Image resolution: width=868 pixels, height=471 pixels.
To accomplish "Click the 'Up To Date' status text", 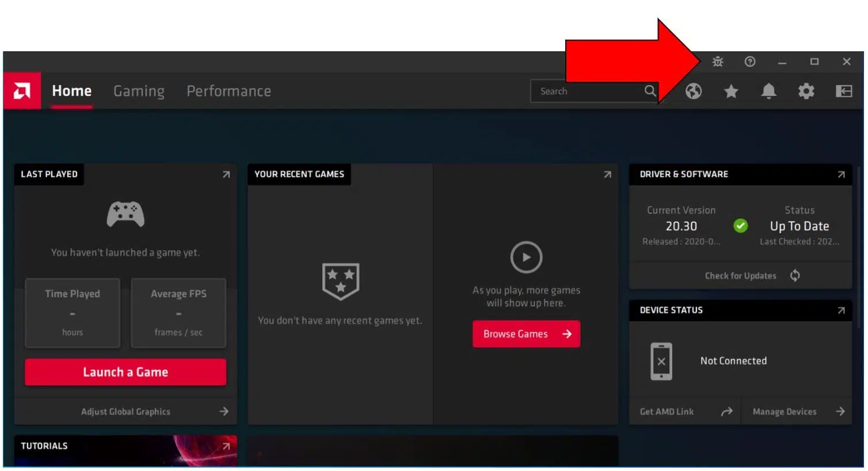I will 800,226.
